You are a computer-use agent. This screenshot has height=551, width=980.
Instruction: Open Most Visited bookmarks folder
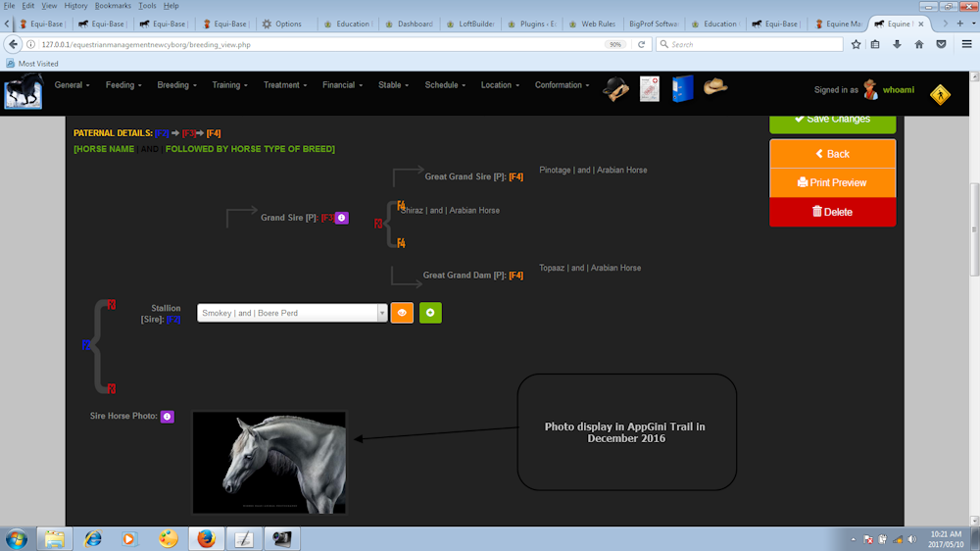point(32,64)
